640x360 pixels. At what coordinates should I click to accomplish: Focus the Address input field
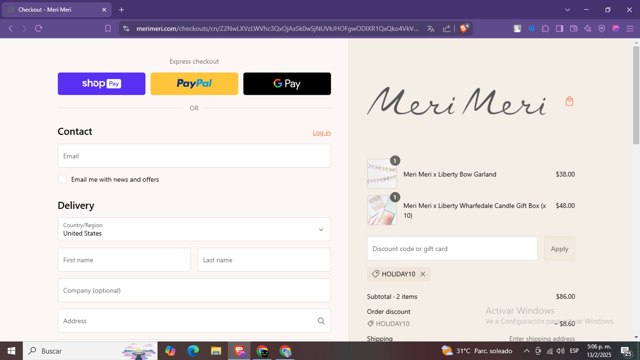click(x=194, y=321)
